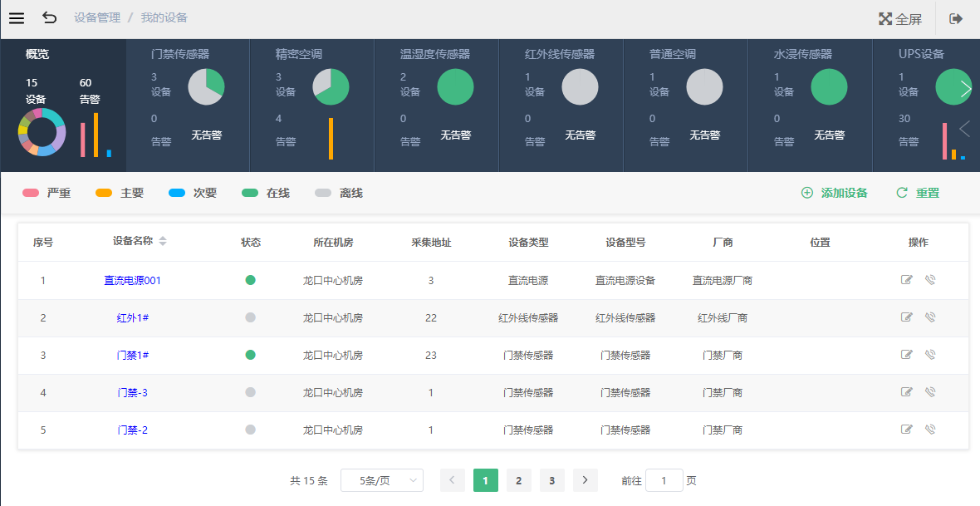Sort by 设备名称 column arrows
The image size is (980, 506).
163,242
